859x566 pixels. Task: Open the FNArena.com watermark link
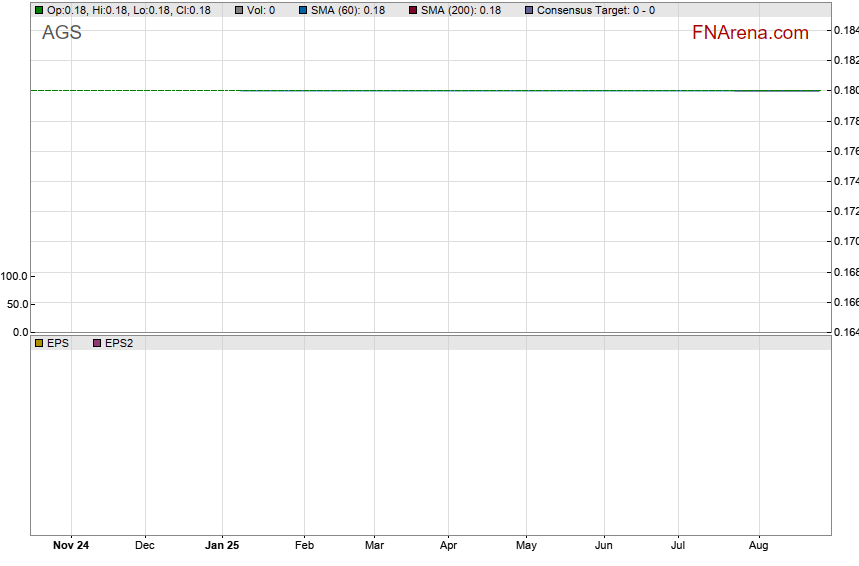pyautogui.click(x=749, y=33)
